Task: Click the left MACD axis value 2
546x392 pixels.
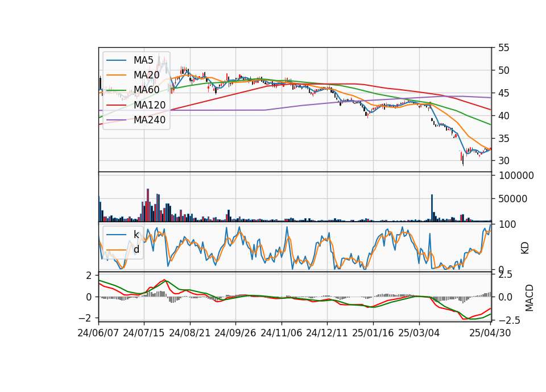Action: coord(89,276)
